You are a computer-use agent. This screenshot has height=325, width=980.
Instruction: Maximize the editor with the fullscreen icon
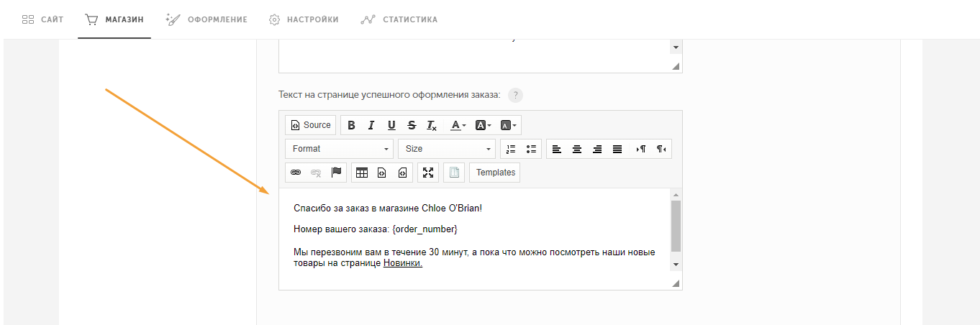point(428,173)
